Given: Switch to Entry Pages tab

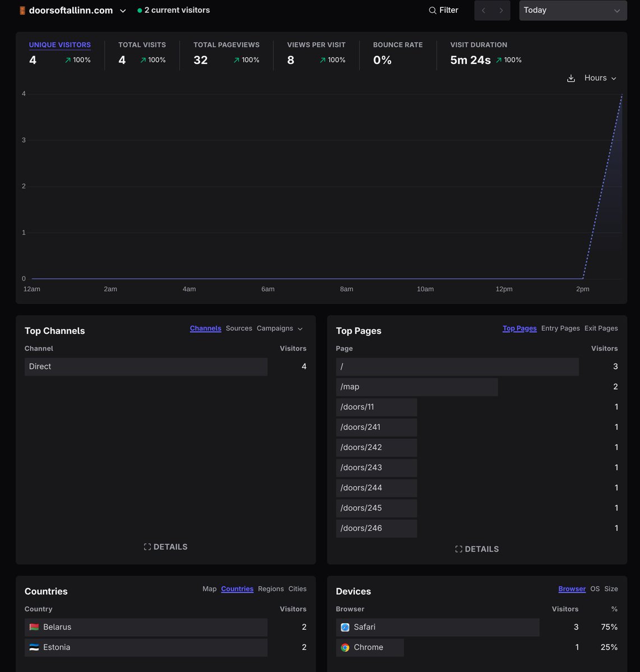Looking at the screenshot, I should click(x=560, y=328).
